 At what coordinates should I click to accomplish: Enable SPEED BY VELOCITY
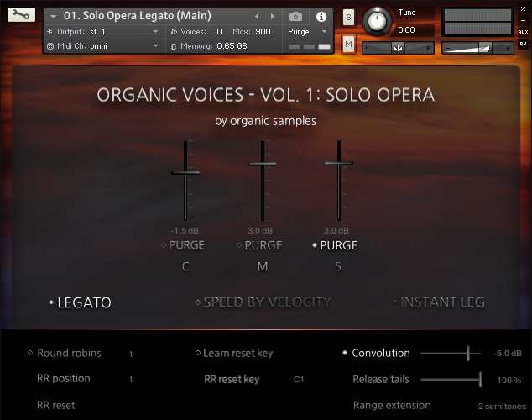[264, 302]
